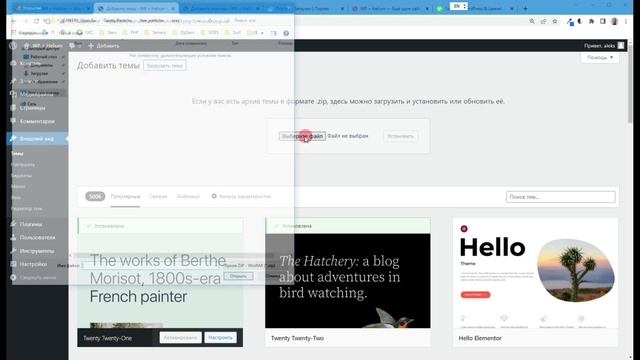Click the share page icon in the address bar
This screenshot has height=360, width=640.
click(543, 21)
